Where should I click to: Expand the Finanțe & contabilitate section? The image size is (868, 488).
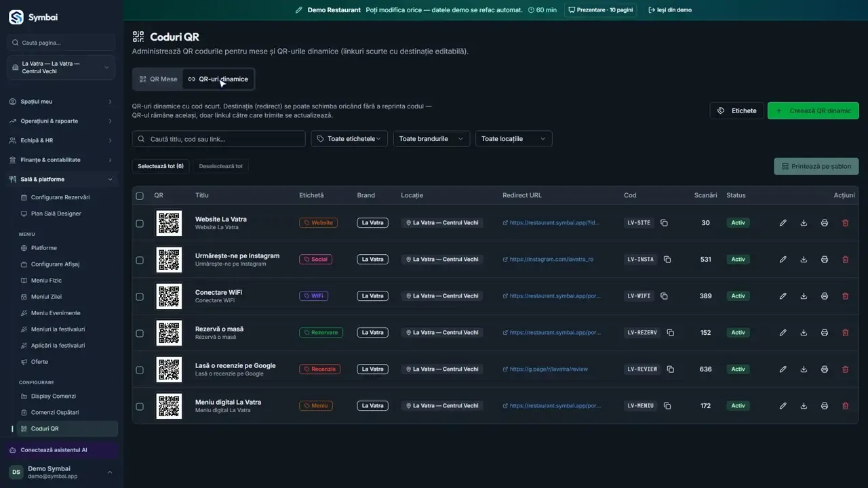(x=61, y=160)
